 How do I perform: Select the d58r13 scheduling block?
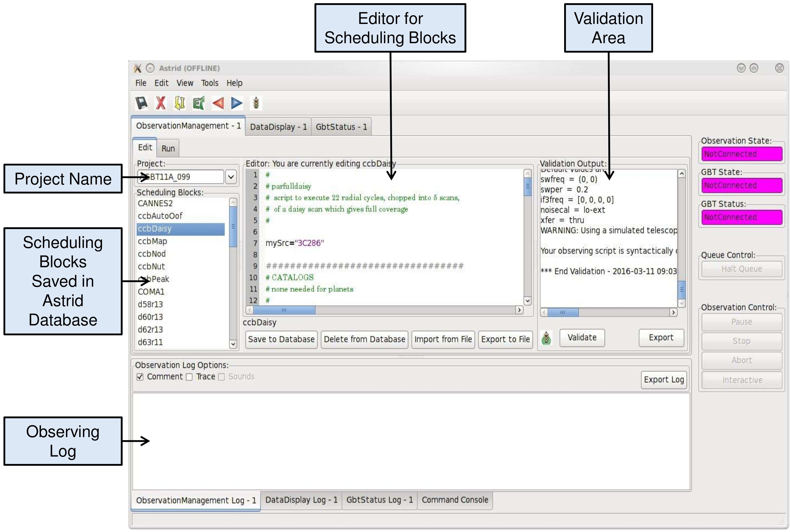click(181, 304)
